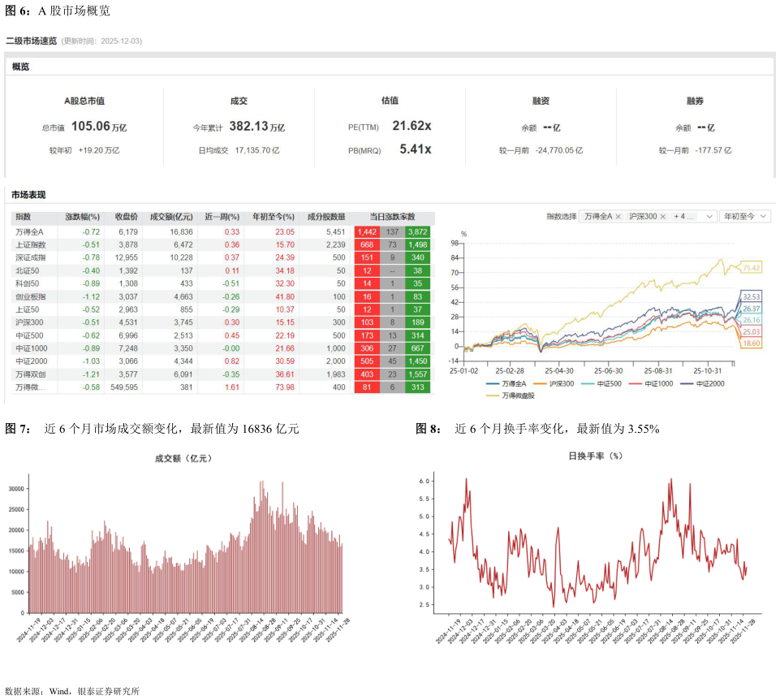Remove 沪深300 tag via the x icon

[x=662, y=217]
